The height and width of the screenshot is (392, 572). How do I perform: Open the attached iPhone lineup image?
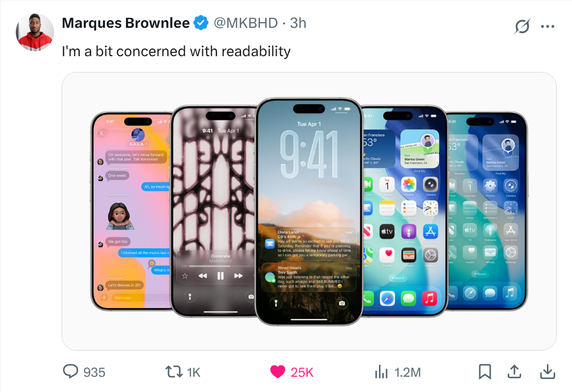coord(309,211)
